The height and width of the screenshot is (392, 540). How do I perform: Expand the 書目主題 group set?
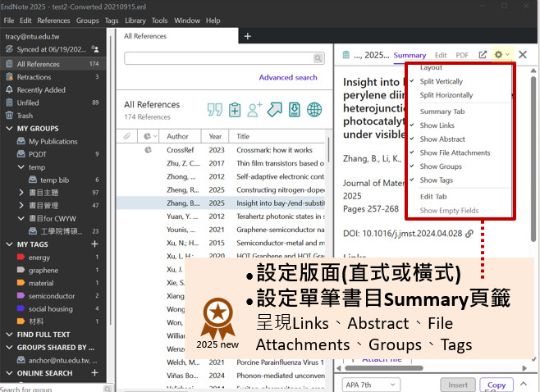point(21,193)
